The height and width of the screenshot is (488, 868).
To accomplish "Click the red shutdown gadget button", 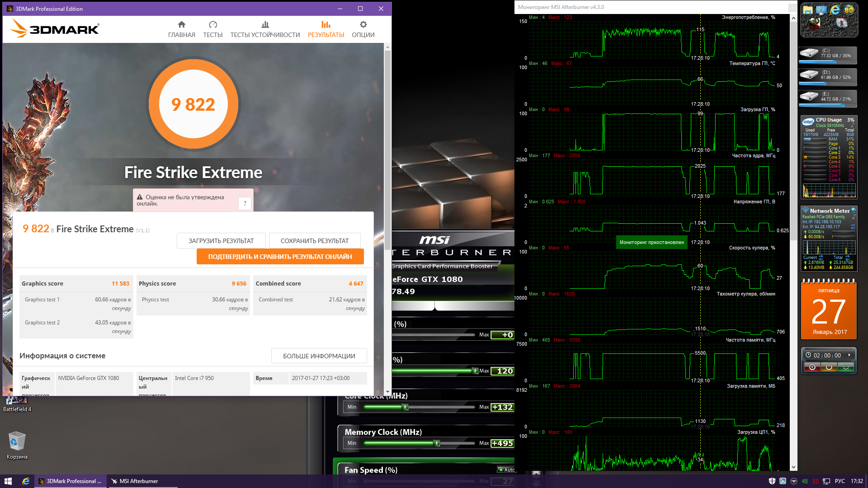I will pos(812,367).
